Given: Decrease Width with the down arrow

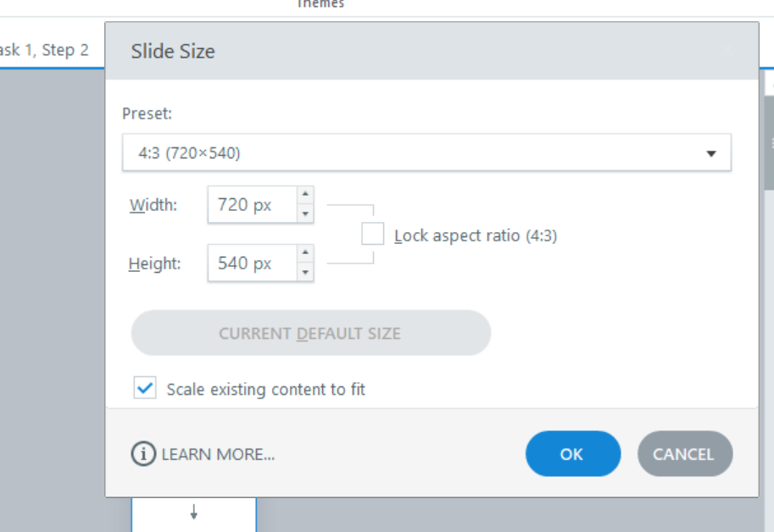Looking at the screenshot, I should (305, 213).
